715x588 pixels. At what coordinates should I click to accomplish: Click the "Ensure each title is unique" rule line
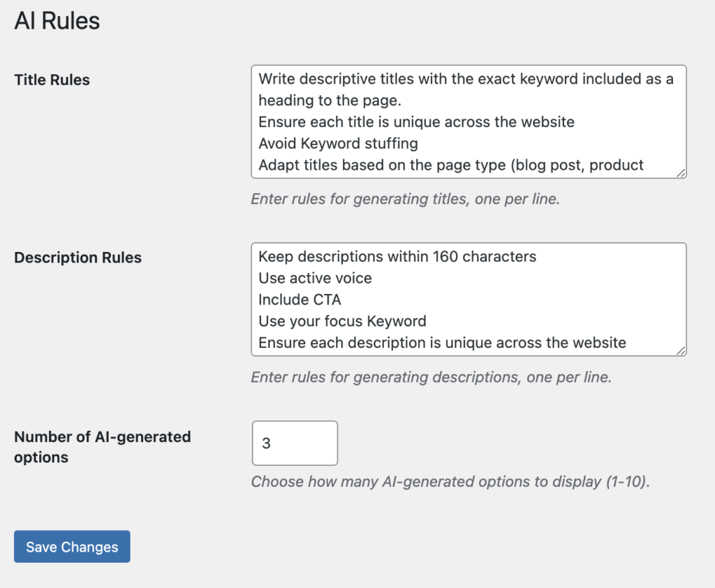click(x=416, y=122)
